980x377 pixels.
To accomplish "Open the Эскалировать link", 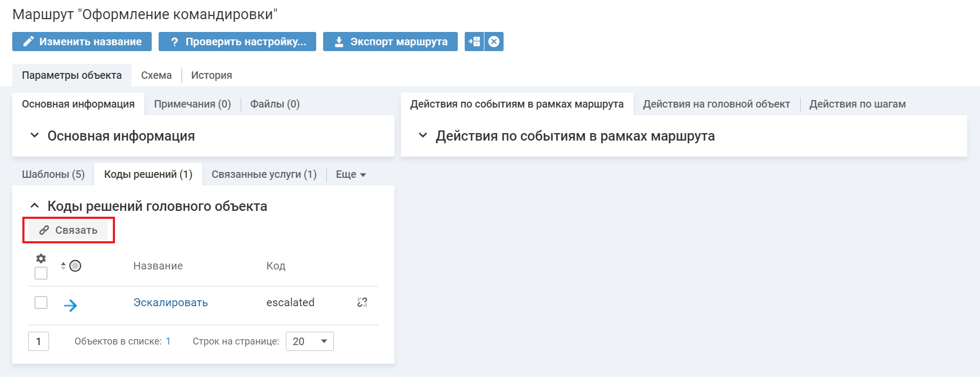I will 170,302.
